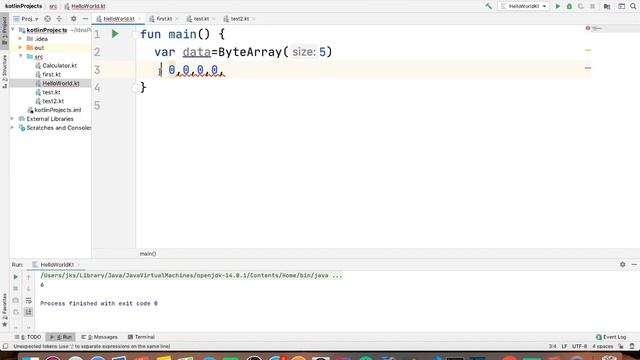
Task: Toggle the Favorites tool window sidebar tab
Action: tap(4, 310)
